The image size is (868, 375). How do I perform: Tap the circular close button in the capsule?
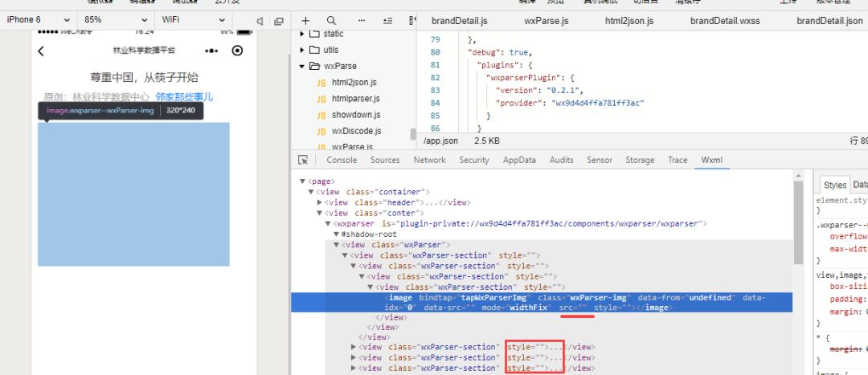237,51
